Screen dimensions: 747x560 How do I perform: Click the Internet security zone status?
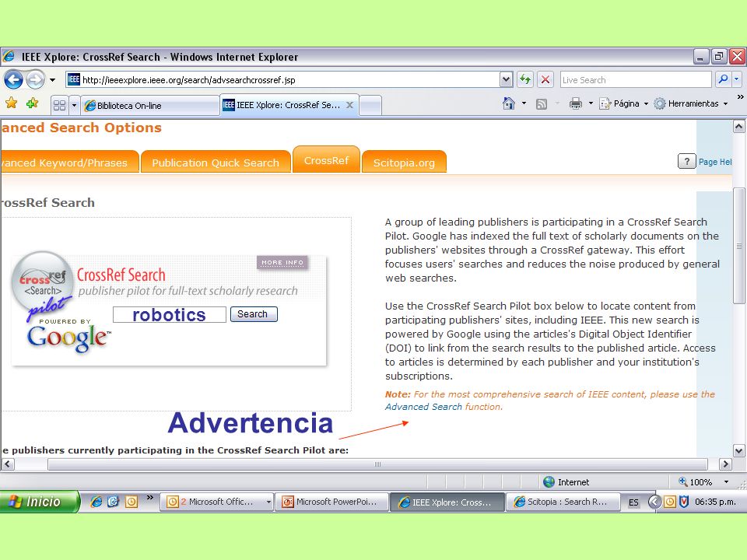tap(566, 482)
